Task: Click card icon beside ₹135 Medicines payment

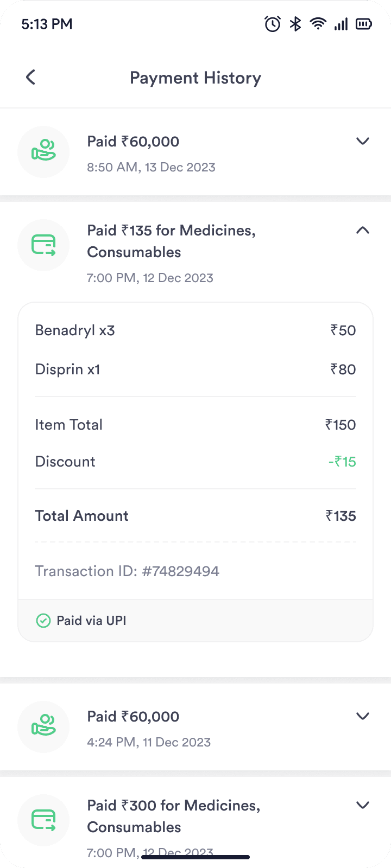Action: tap(43, 245)
